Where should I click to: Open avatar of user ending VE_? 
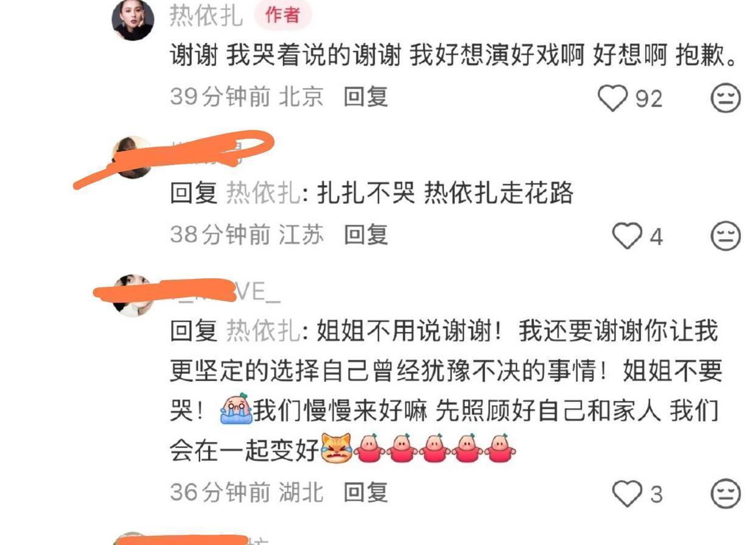click(134, 296)
